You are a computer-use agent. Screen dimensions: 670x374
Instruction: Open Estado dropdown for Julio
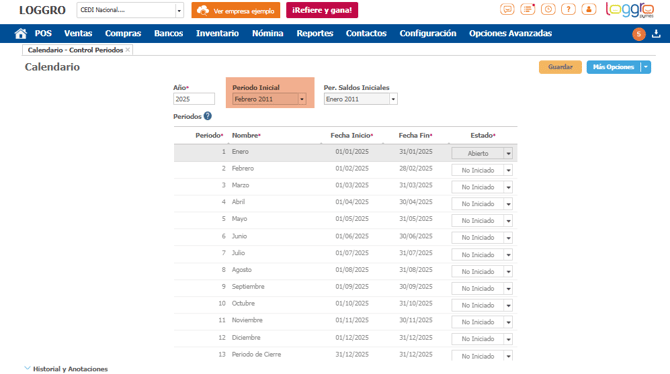point(508,255)
